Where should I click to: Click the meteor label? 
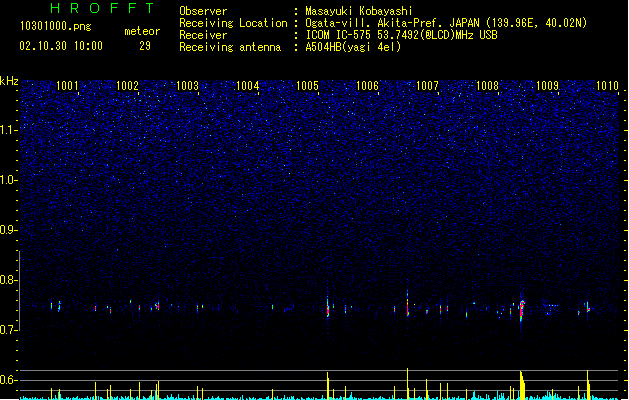click(x=142, y=31)
